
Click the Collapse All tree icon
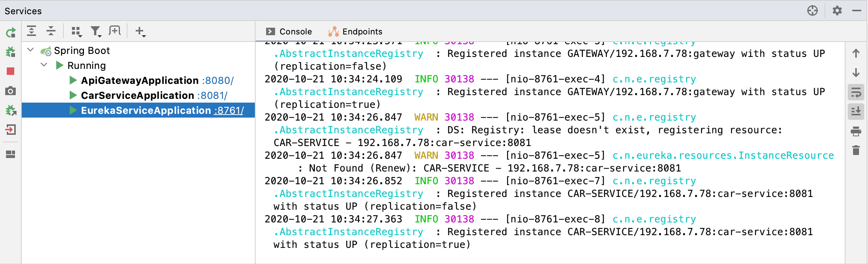51,31
